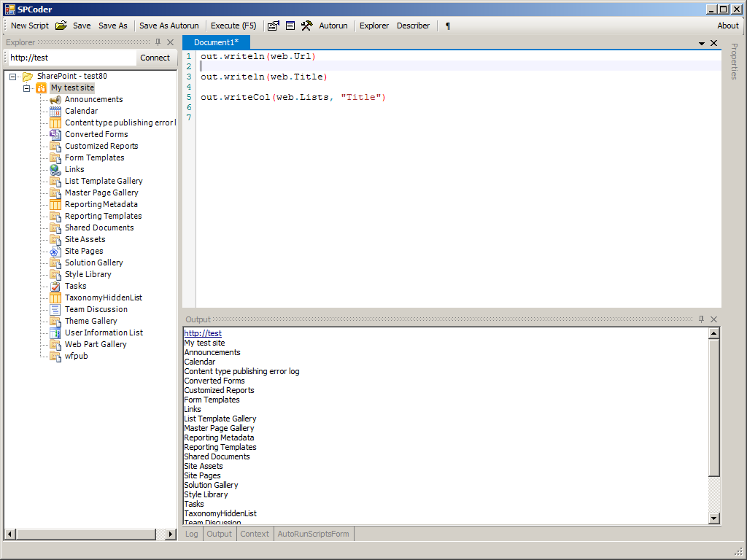Click the http://test URL field

tap(71, 58)
